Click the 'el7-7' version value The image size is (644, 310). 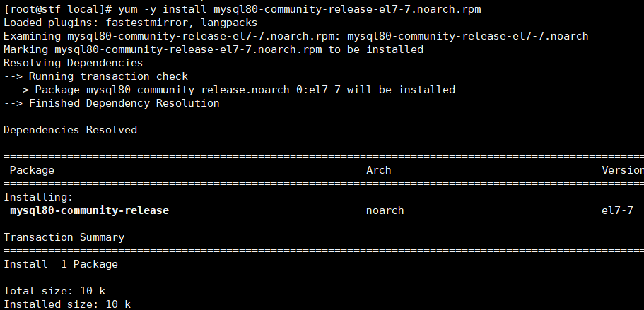point(617,210)
